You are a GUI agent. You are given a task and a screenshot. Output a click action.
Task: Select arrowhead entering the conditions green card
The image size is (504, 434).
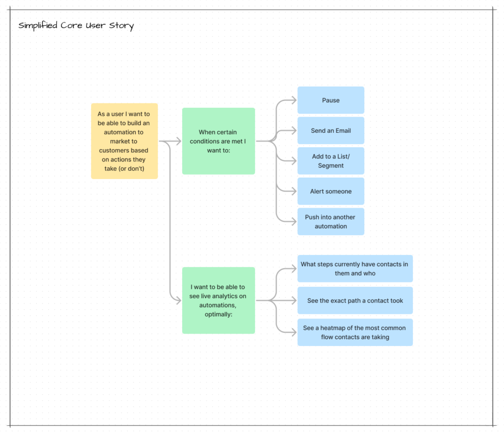pyautogui.click(x=178, y=141)
